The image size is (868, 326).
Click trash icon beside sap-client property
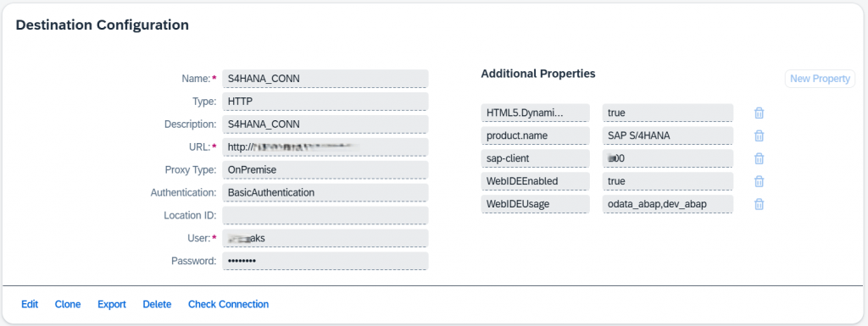click(759, 158)
